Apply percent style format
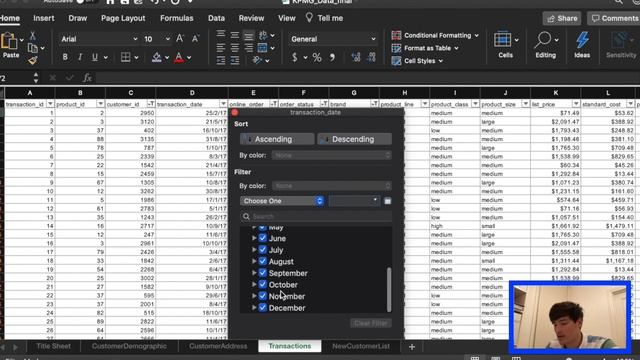The image size is (640, 360). [317, 58]
